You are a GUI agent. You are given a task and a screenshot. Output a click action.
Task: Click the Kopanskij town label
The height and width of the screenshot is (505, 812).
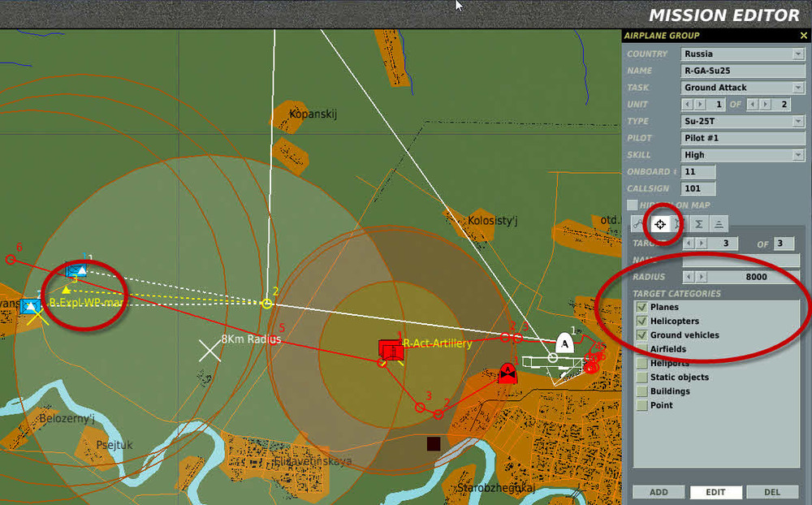pos(313,114)
